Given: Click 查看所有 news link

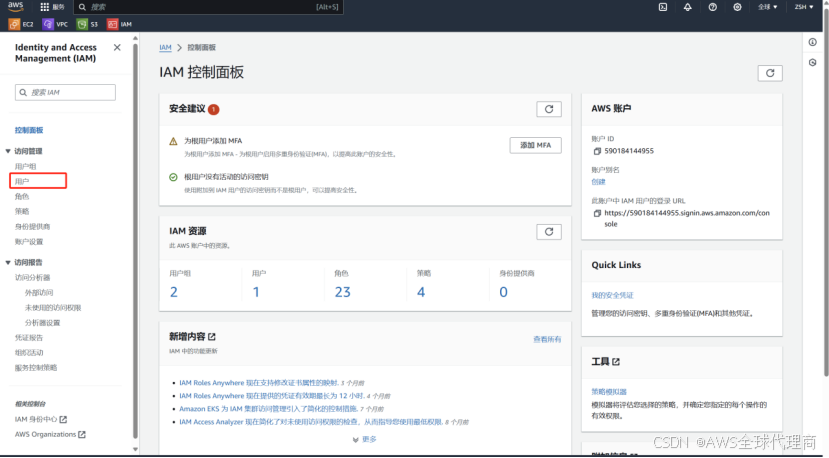Looking at the screenshot, I should tap(547, 340).
